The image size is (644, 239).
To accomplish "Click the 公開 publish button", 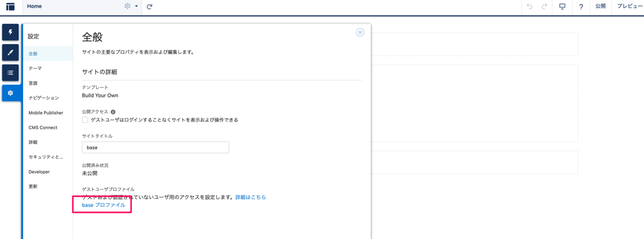I will (601, 6).
